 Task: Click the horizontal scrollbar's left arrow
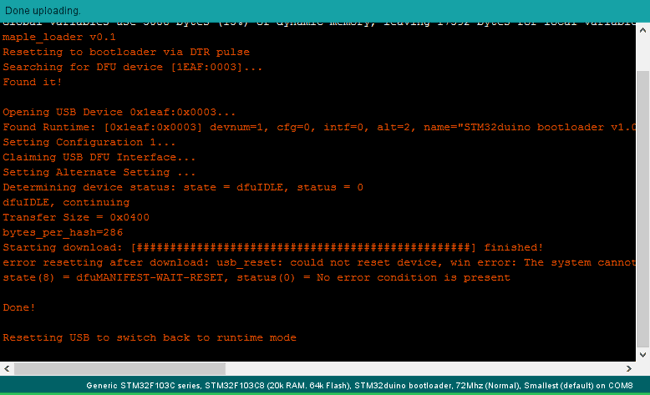click(7, 368)
